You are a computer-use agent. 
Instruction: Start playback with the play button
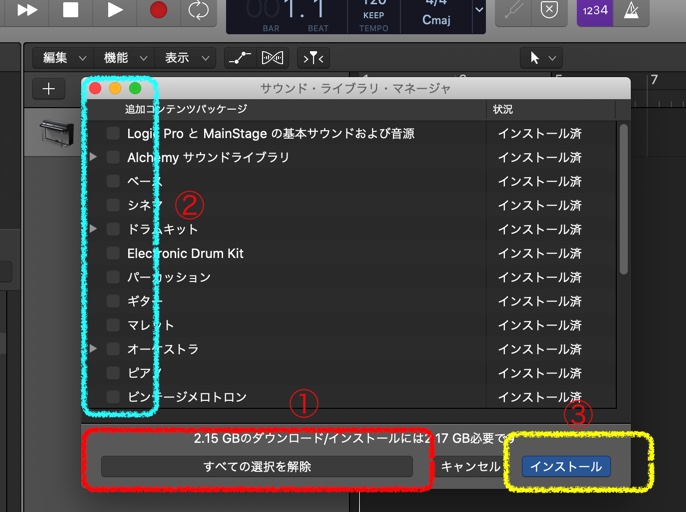point(115,10)
